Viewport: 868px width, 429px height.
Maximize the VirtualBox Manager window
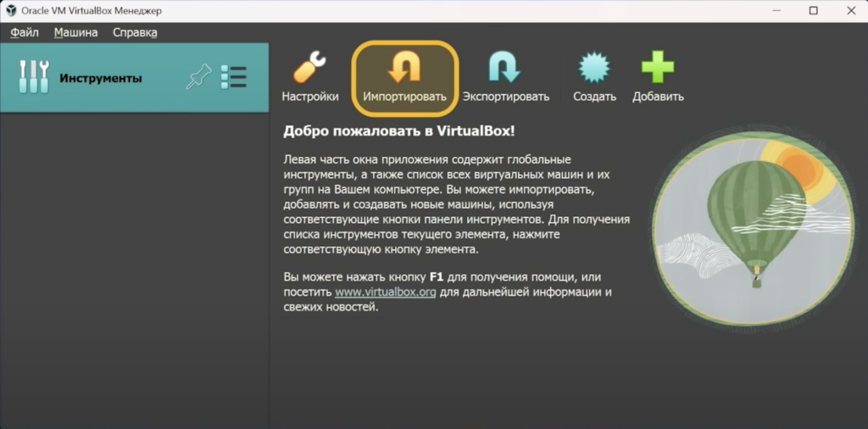point(814,10)
